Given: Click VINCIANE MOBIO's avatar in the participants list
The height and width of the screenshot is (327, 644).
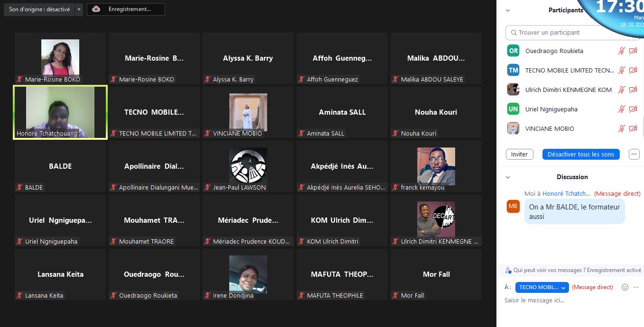Looking at the screenshot, I should 513,128.
